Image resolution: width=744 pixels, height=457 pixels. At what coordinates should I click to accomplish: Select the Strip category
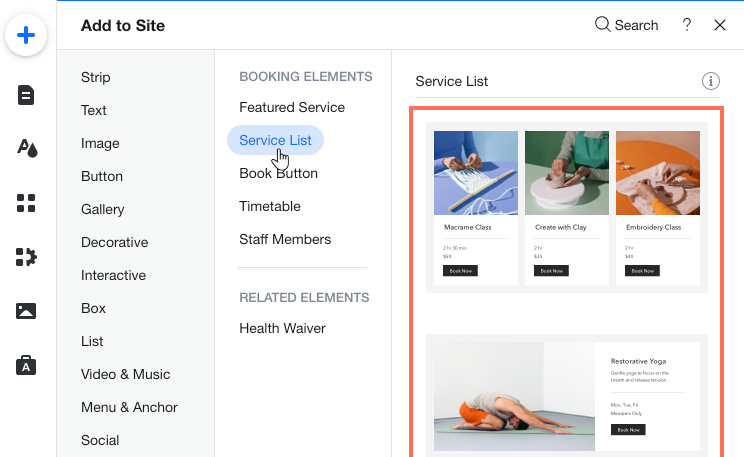coord(96,77)
